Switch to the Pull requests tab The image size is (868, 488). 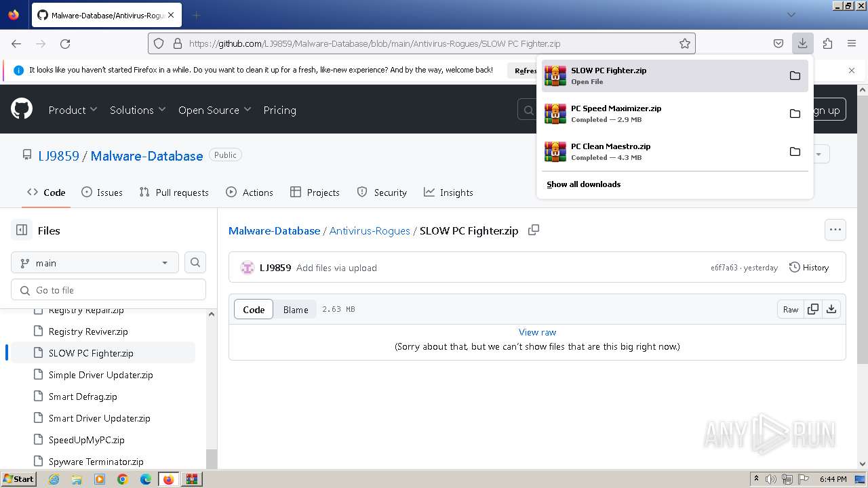(x=174, y=192)
